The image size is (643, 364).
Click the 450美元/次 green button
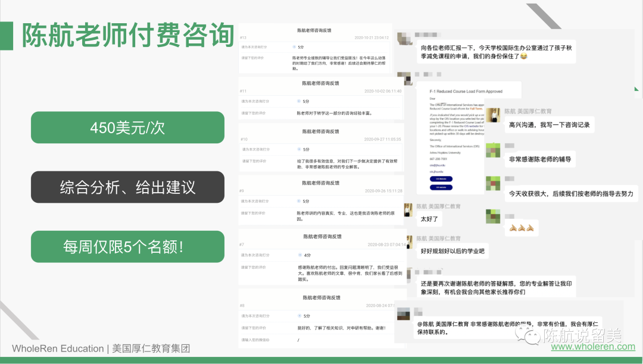(127, 127)
